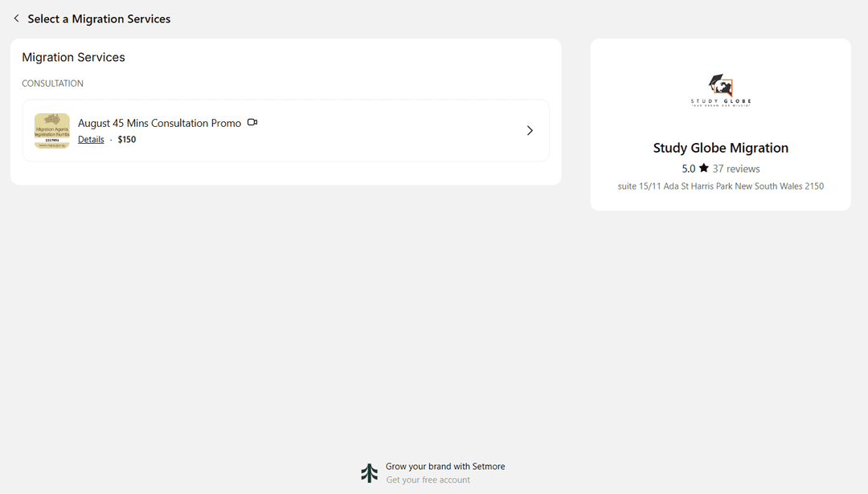Expand the consultation with the right chevron

530,131
